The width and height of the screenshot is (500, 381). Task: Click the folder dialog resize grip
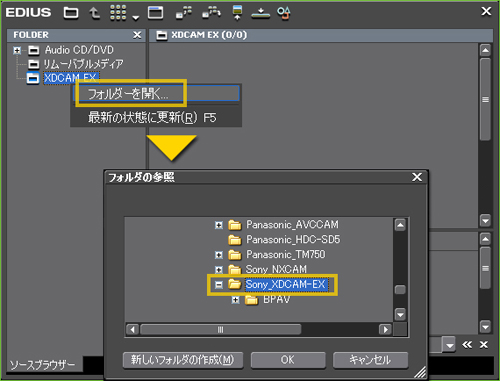pyautogui.click(x=420, y=372)
